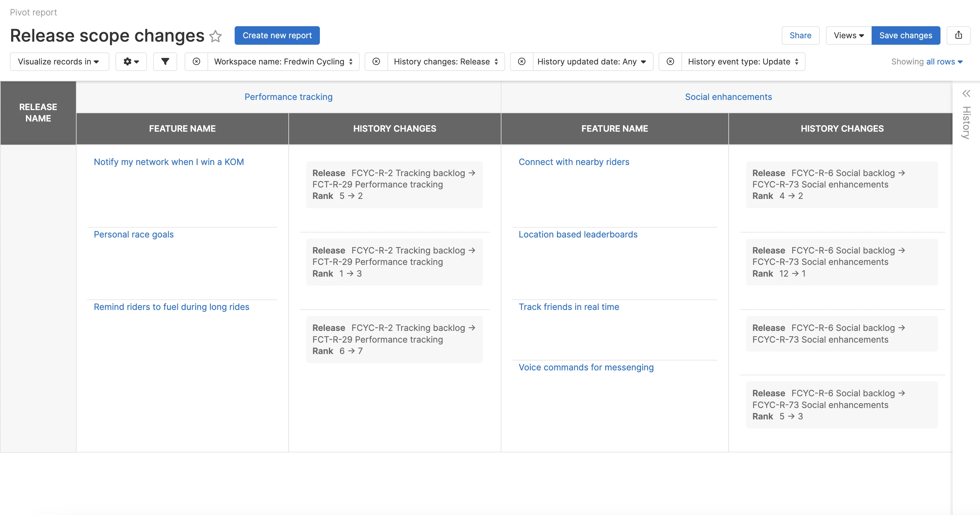The image size is (980, 515).
Task: Click Save changes button
Action: click(905, 35)
